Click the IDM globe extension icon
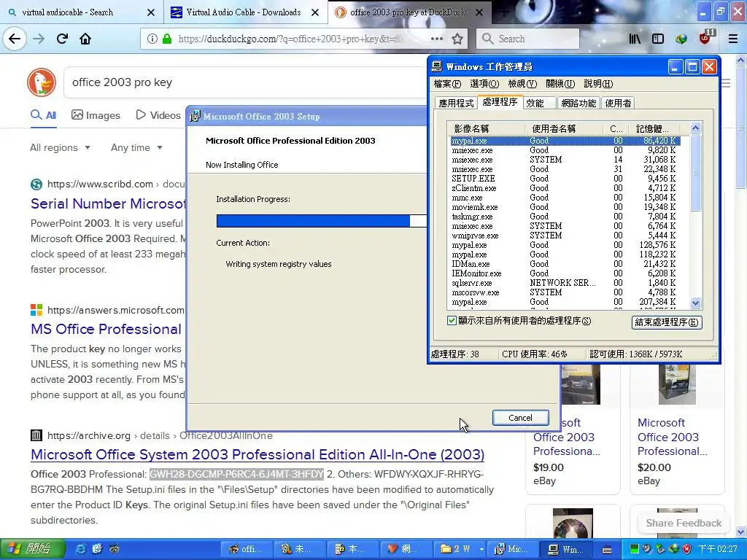The height and width of the screenshot is (560, 747). pos(681,39)
